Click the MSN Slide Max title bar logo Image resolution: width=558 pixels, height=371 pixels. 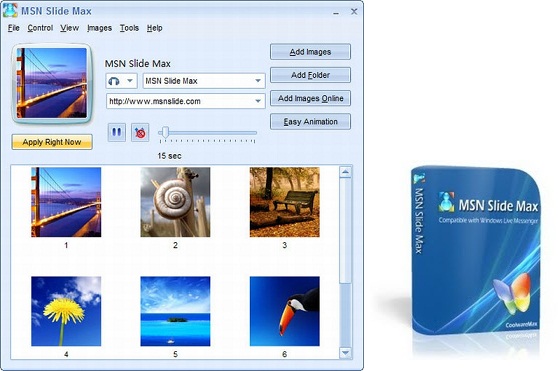[10, 10]
